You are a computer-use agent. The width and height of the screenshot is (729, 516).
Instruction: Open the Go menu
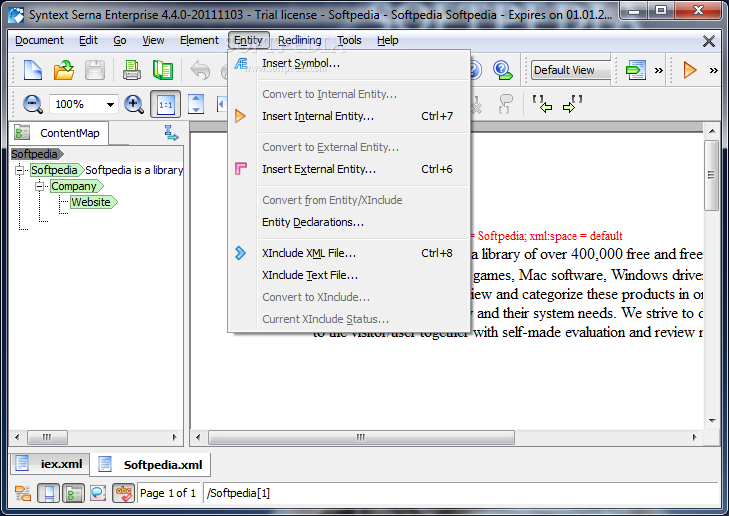(x=120, y=40)
